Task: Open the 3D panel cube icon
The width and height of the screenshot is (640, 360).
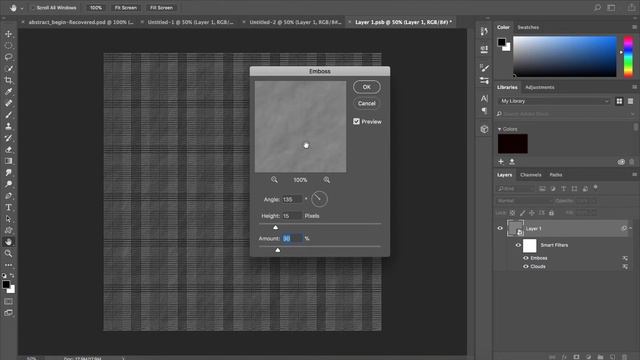Action: click(x=484, y=129)
